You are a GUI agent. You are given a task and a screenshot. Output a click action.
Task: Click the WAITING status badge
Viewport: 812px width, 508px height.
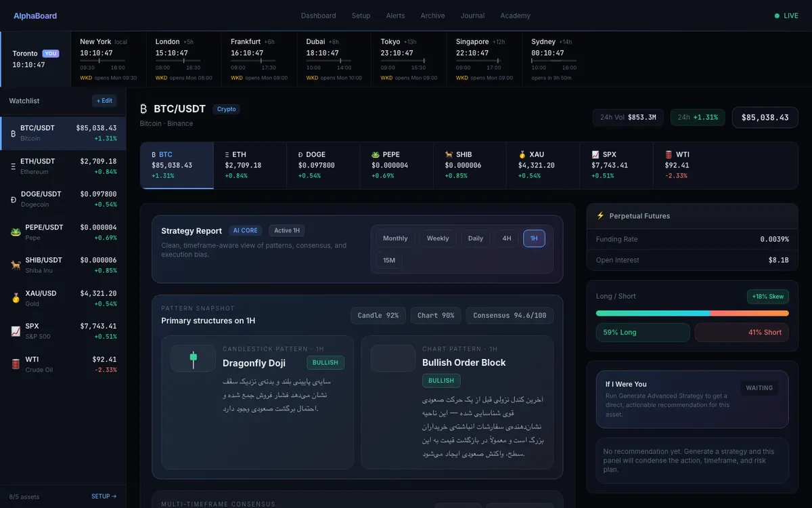point(759,388)
